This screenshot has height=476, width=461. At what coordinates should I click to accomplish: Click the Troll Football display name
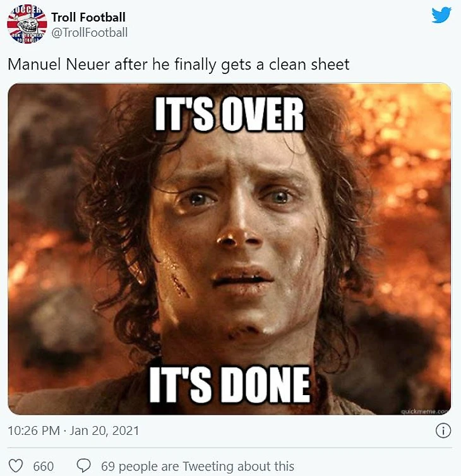88,17
